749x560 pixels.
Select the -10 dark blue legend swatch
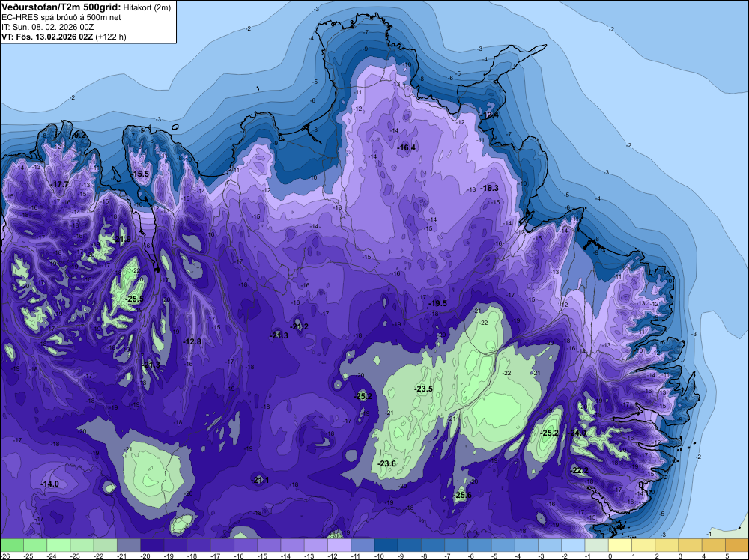pyautogui.click(x=386, y=545)
